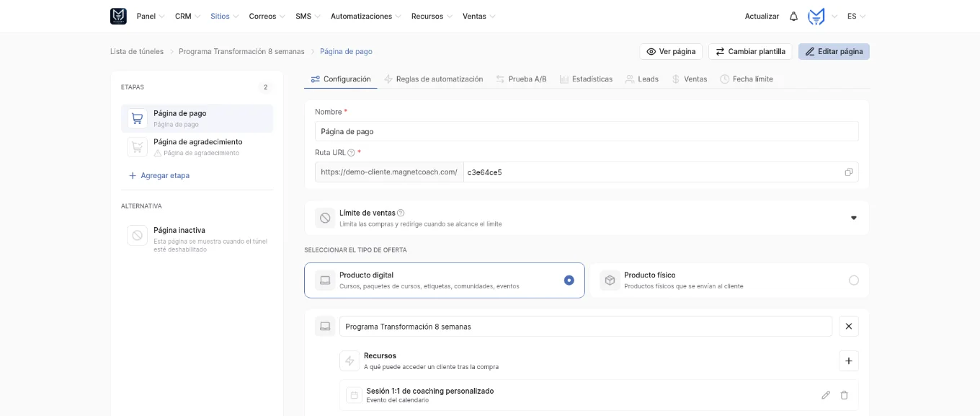Screen dimensions: 980x416
Task: Click Agregar etapa link
Action: 159,176
